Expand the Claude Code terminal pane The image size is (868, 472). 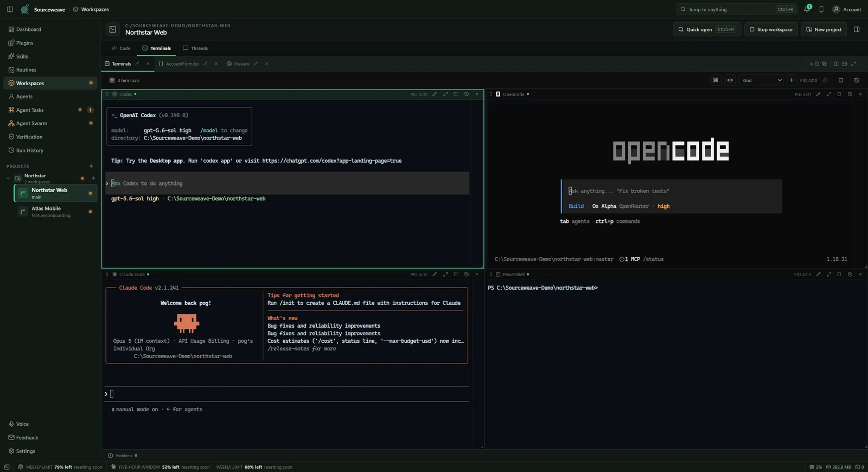click(445, 275)
